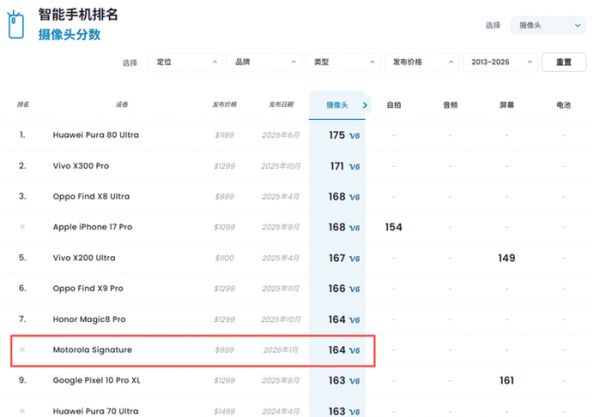Switch to the 自拍 score column tab
This screenshot has width=600, height=417.
pyautogui.click(x=394, y=104)
